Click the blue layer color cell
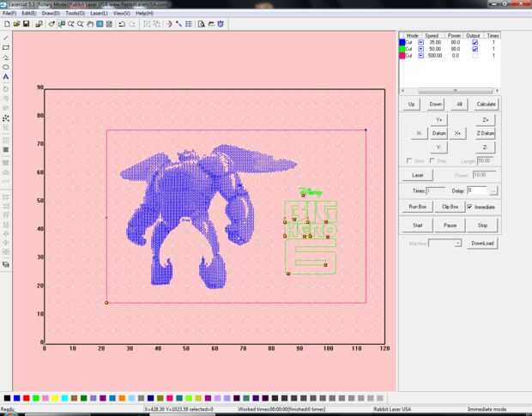 [x=402, y=42]
